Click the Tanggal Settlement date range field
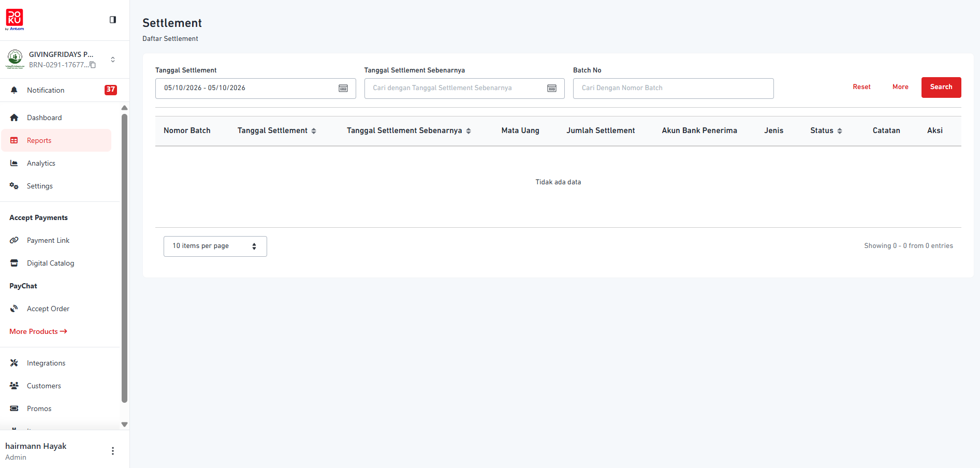This screenshot has width=980, height=468. (x=255, y=88)
